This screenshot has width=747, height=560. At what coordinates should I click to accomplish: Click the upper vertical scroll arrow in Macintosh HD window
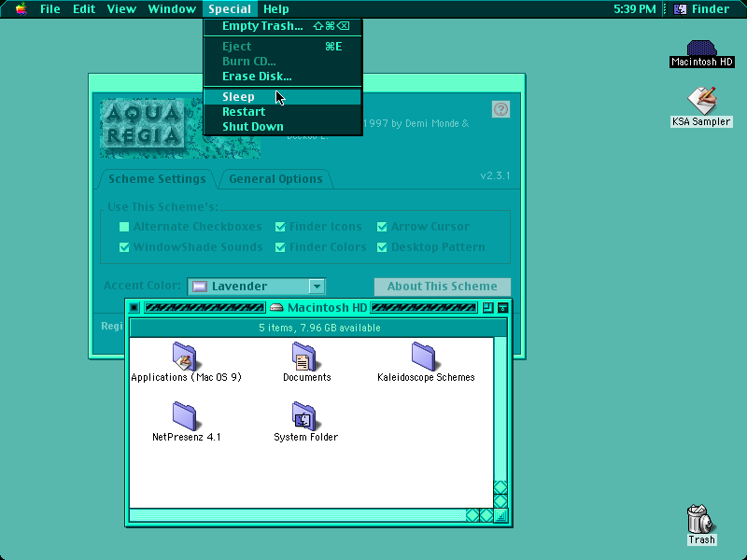pos(500,487)
